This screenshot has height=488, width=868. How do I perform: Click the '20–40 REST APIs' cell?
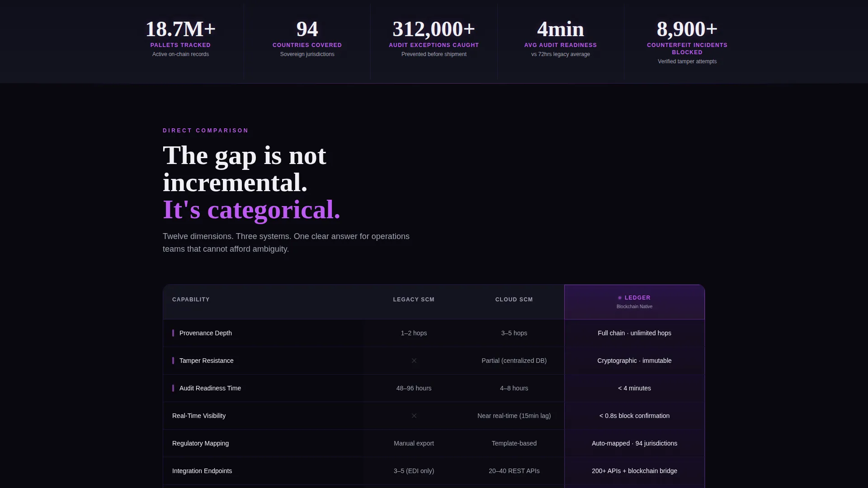tap(514, 471)
